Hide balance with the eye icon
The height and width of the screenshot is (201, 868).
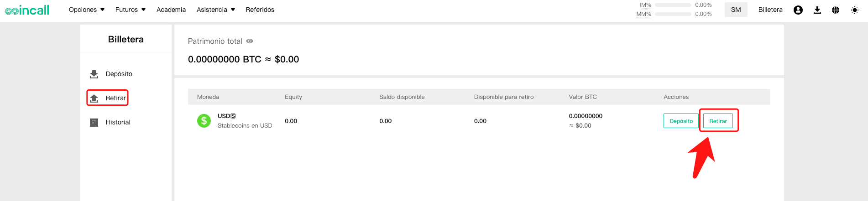point(250,41)
